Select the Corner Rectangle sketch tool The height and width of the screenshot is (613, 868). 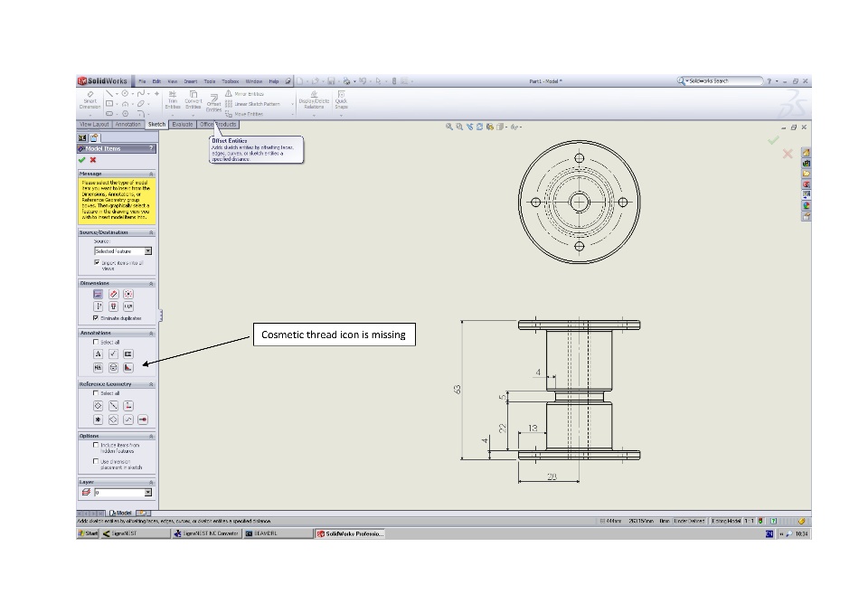(x=109, y=104)
